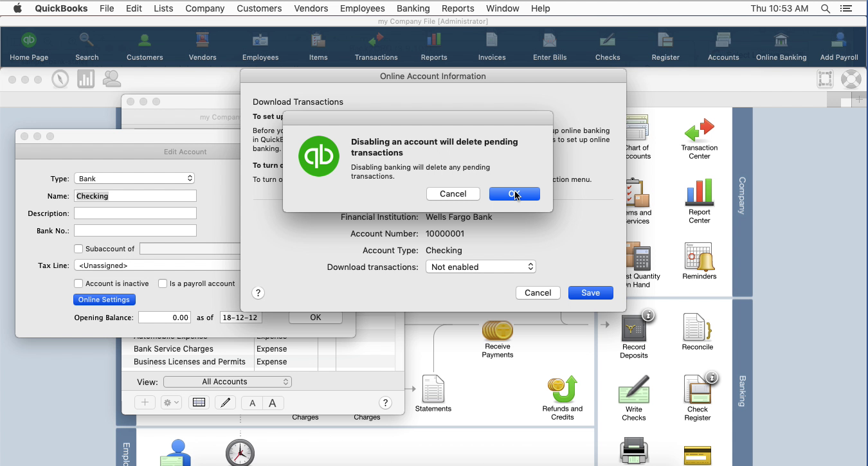Open the Employees toolbar icon
The height and width of the screenshot is (466, 868).
[260, 47]
